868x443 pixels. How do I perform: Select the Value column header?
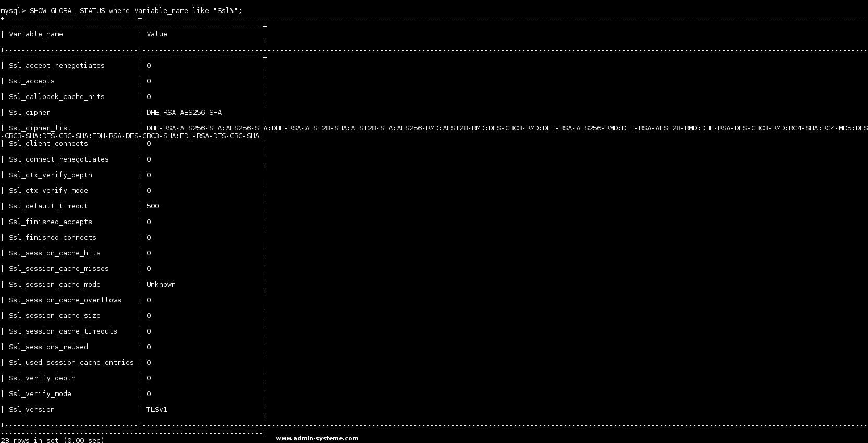tap(157, 34)
